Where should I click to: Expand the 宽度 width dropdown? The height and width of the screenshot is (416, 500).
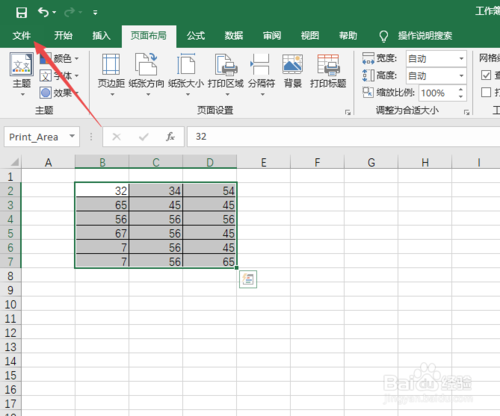461,59
